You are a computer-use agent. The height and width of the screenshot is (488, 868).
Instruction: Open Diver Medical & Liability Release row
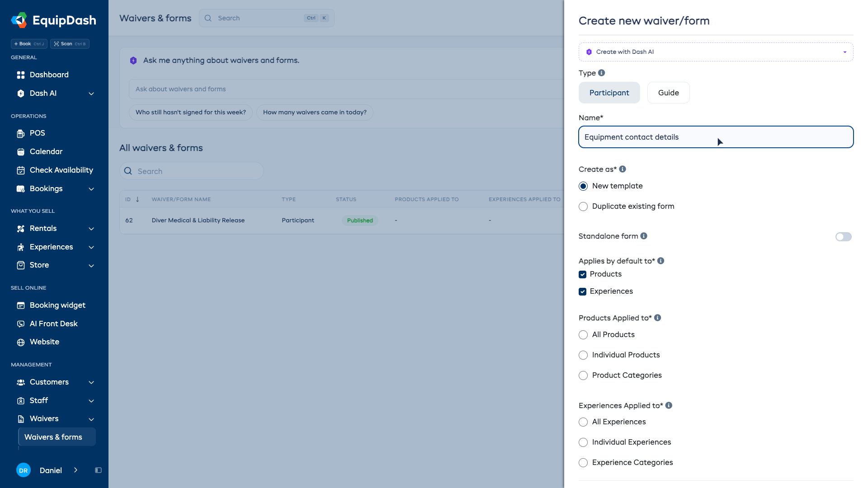[x=341, y=221]
